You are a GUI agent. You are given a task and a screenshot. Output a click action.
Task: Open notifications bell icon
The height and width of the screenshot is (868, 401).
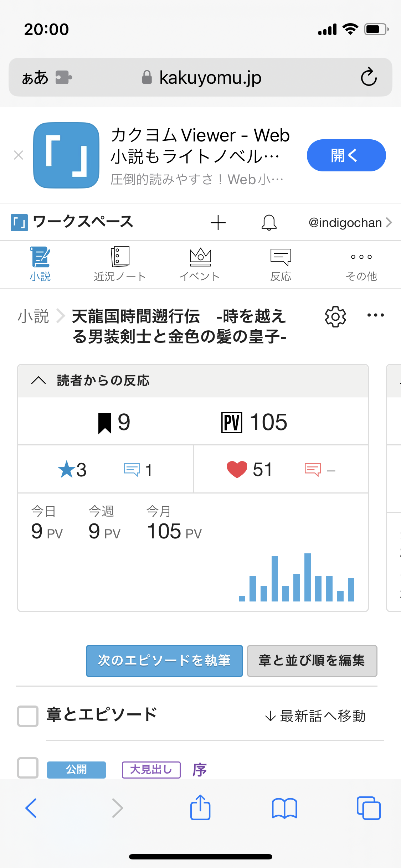[269, 223]
